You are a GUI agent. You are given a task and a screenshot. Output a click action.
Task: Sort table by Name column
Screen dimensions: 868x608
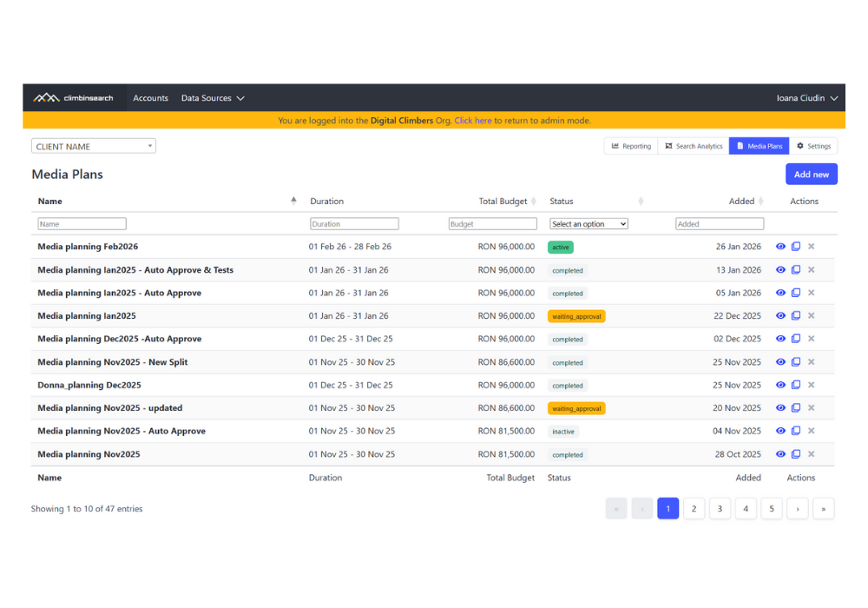294,201
